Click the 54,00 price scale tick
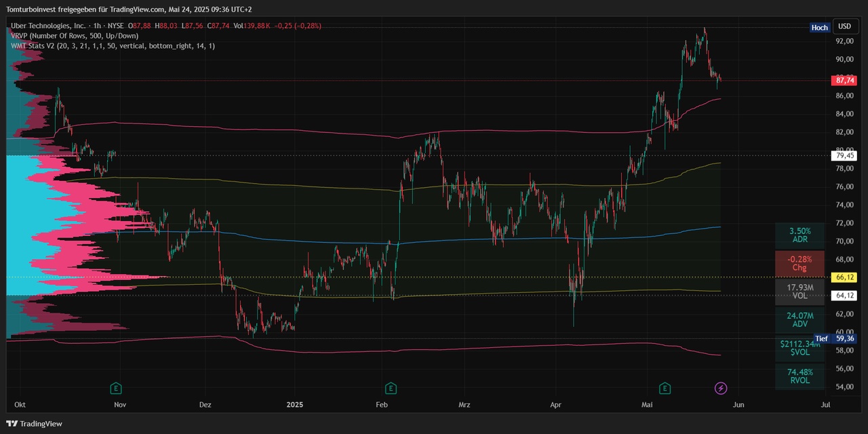This screenshot has height=434, width=868. point(844,387)
